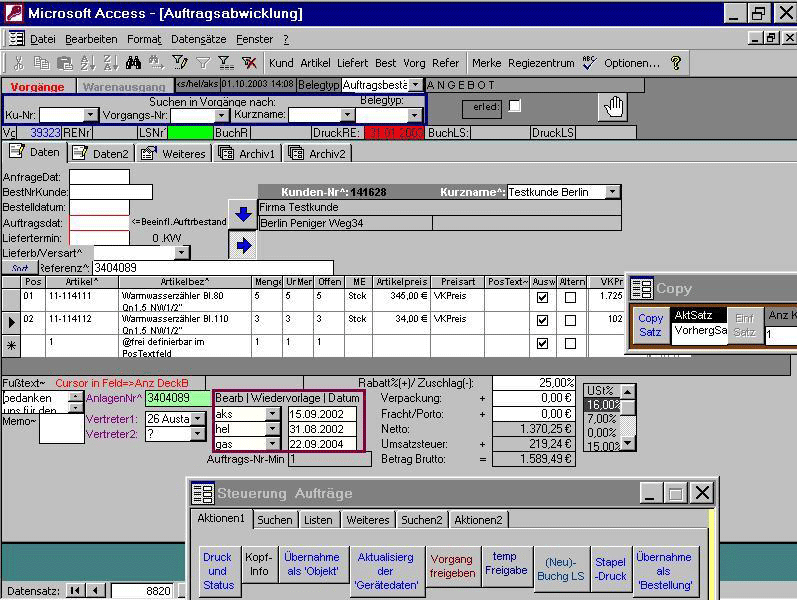Check the Altern checkbox for position 02

[x=570, y=321]
